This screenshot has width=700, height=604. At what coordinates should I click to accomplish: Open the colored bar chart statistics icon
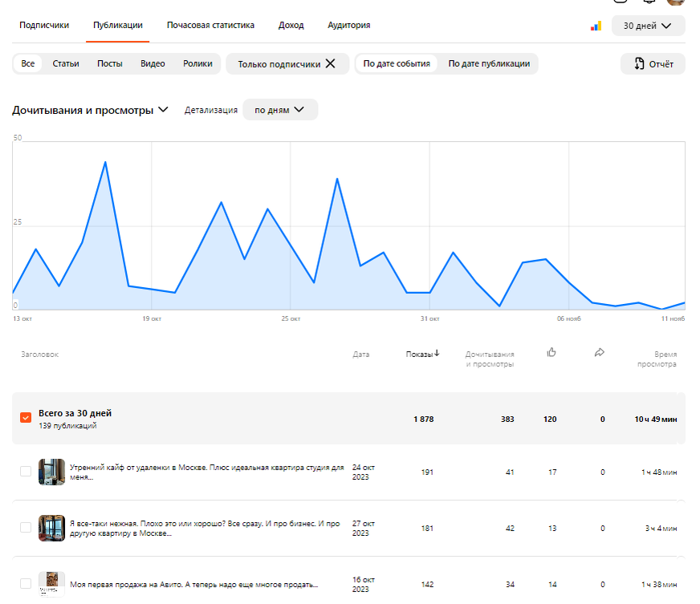tap(596, 26)
